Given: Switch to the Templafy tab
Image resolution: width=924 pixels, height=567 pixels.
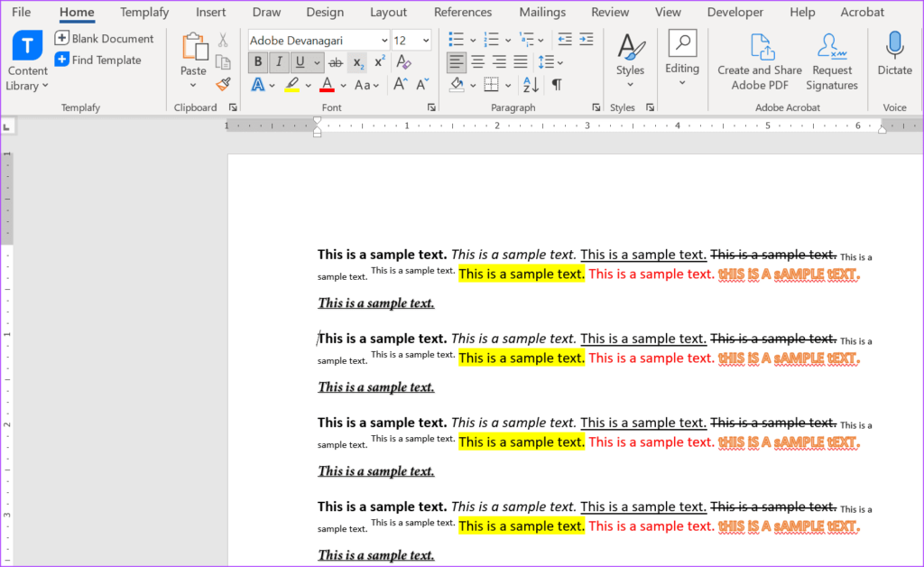Looking at the screenshot, I should pyautogui.click(x=144, y=12).
